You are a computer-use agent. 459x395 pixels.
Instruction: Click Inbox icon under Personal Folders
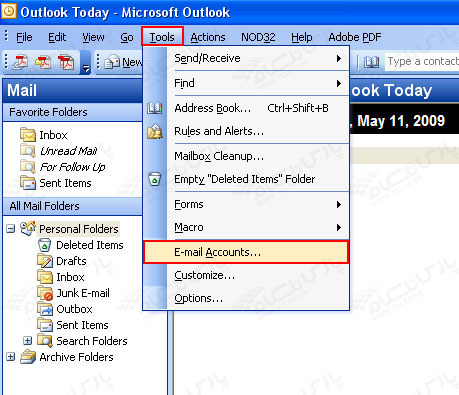[45, 277]
